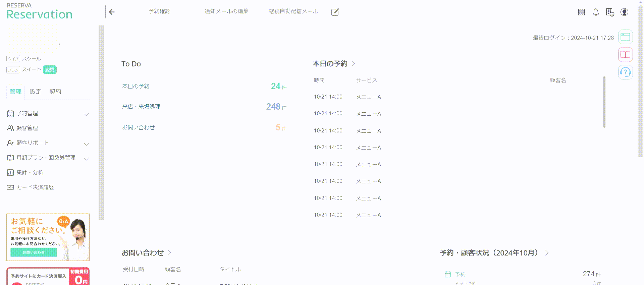Open 予約・顧客状況 section arrow
This screenshot has width=644, height=285.
[x=547, y=253]
